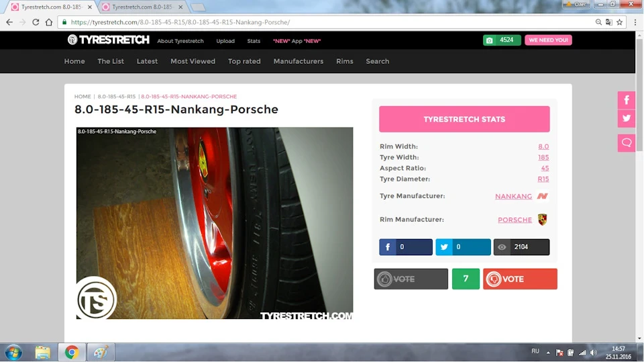The width and height of the screenshot is (644, 362).
Task: Open Home in main navigation
Action: point(74,61)
